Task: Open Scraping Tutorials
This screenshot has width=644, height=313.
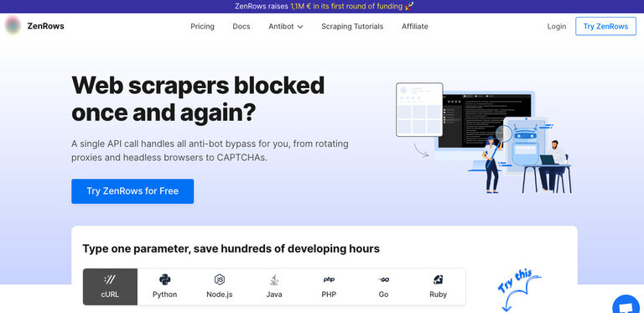Action: [x=352, y=26]
